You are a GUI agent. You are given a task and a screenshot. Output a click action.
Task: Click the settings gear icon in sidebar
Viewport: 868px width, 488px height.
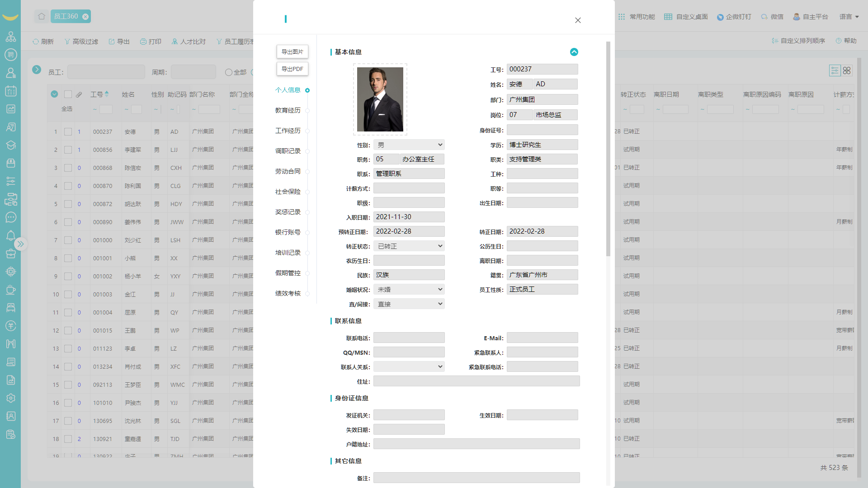coord(11,398)
